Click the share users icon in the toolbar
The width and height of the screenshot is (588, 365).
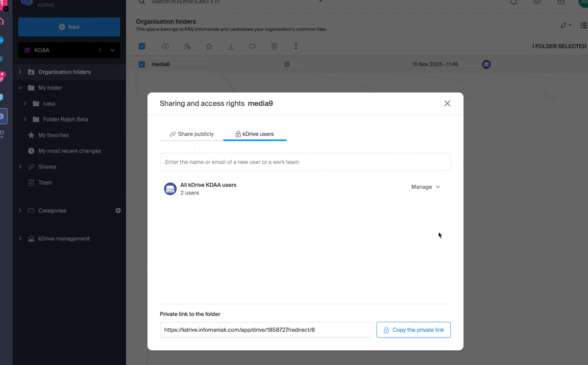click(x=187, y=47)
